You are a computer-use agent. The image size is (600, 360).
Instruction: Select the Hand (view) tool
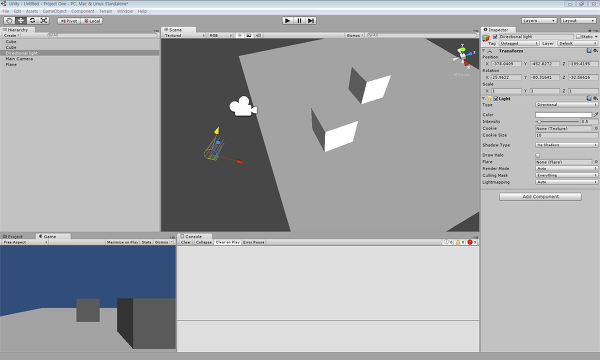[9, 21]
